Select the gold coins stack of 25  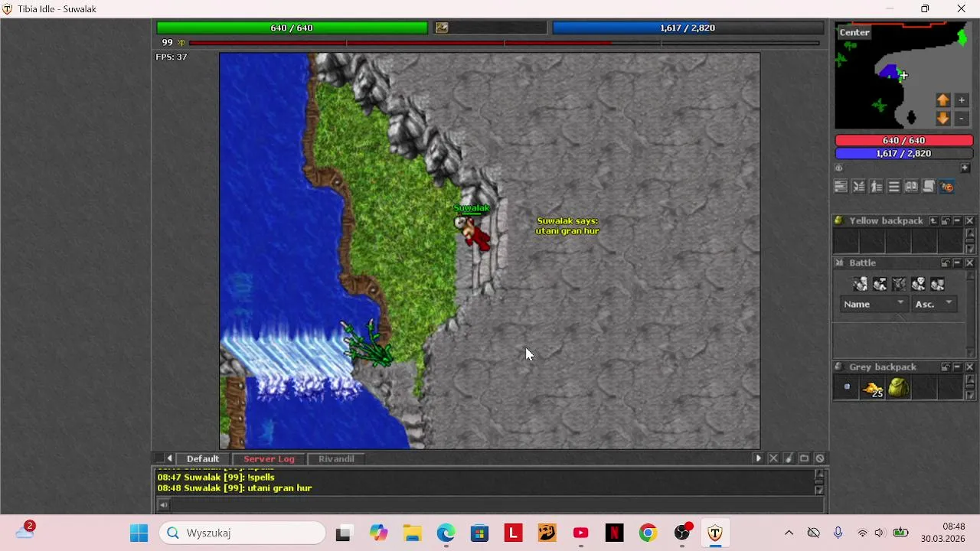point(874,389)
